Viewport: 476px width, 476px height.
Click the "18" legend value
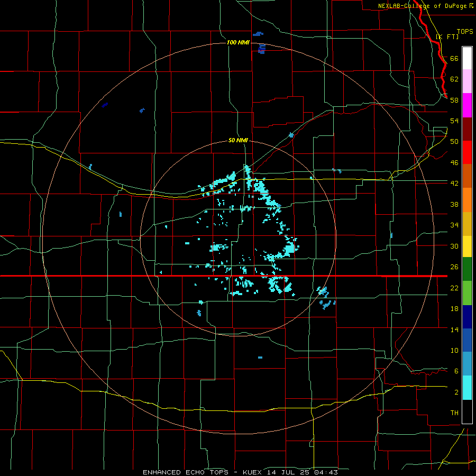coord(454,309)
